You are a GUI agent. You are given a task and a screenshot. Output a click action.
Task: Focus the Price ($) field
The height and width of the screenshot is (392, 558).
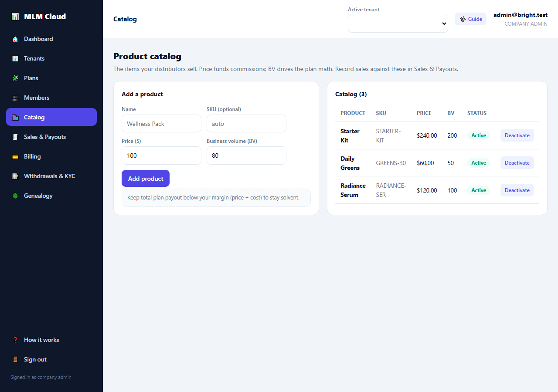(x=161, y=155)
